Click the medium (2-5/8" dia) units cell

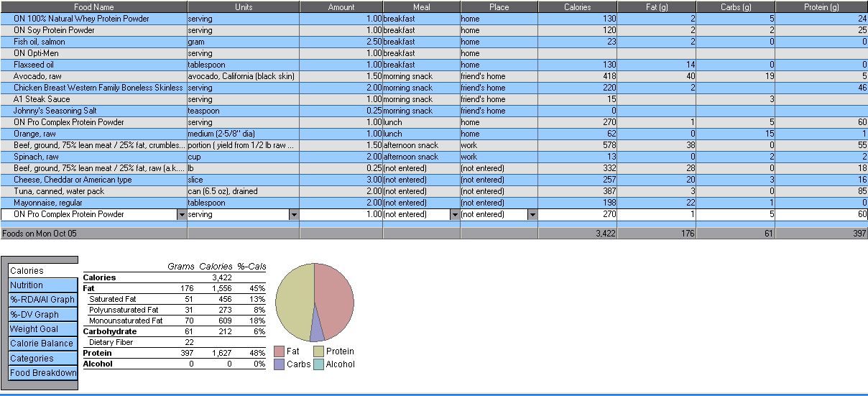[244, 134]
